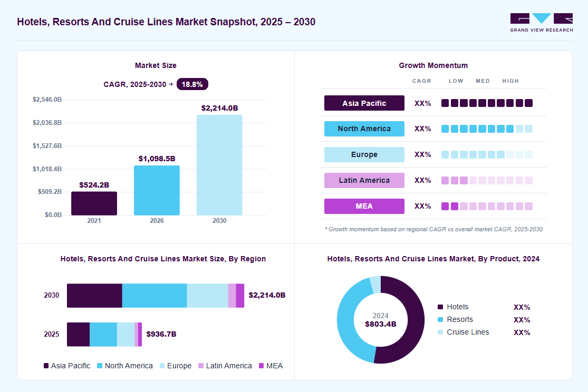
Task: Click the Cruise Lines slice of the donut
Action: (376, 285)
